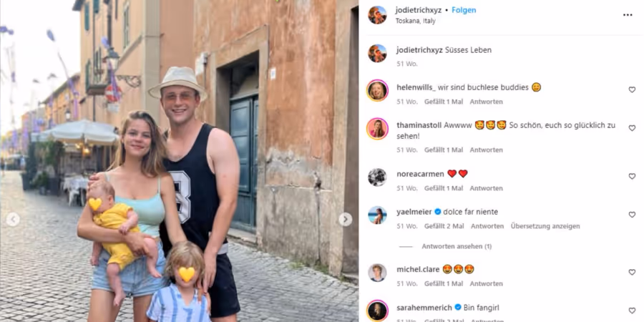
Task: Open jodietrichxyz profile picture in header
Action: (x=377, y=15)
